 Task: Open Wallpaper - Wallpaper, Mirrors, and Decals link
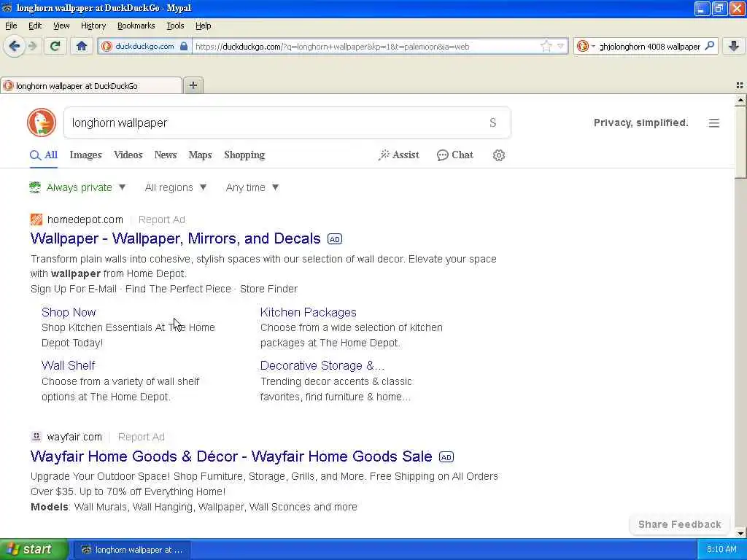175,238
